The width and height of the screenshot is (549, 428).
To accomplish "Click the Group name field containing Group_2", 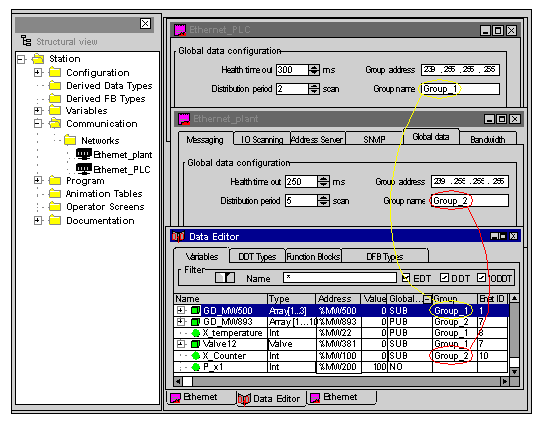I will pyautogui.click(x=470, y=201).
